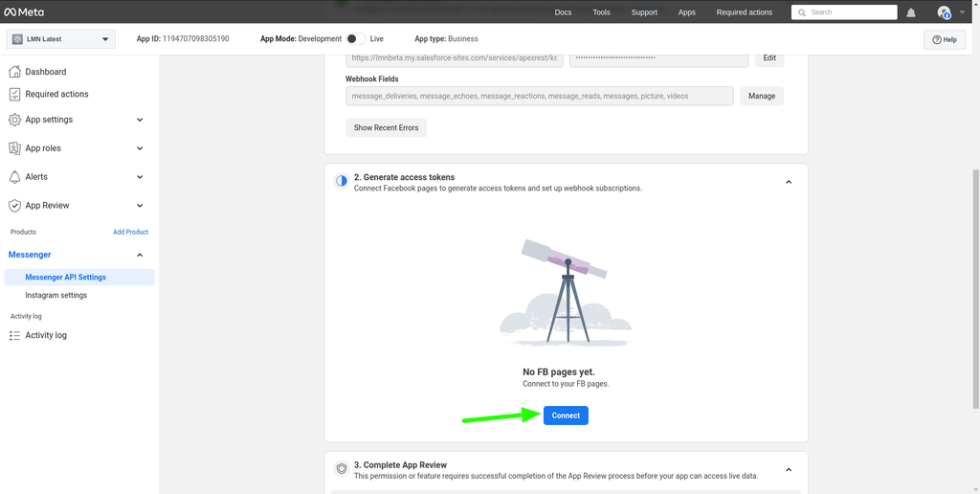Click the '2. Generate access tokens' heading
Image resolution: width=980 pixels, height=494 pixels.
[x=405, y=177]
